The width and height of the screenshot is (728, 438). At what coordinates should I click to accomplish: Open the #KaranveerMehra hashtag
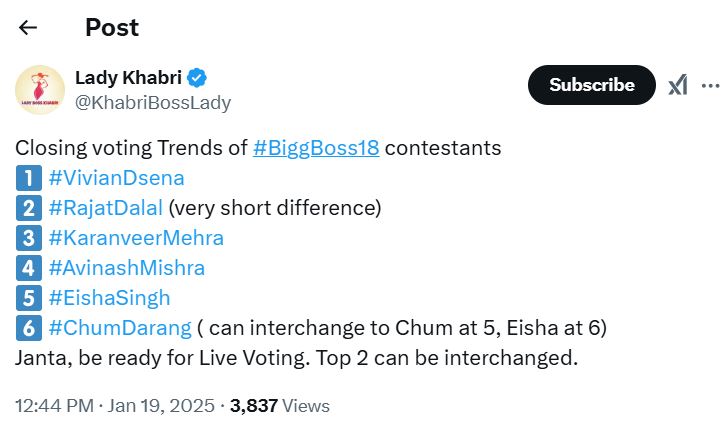[136, 239]
